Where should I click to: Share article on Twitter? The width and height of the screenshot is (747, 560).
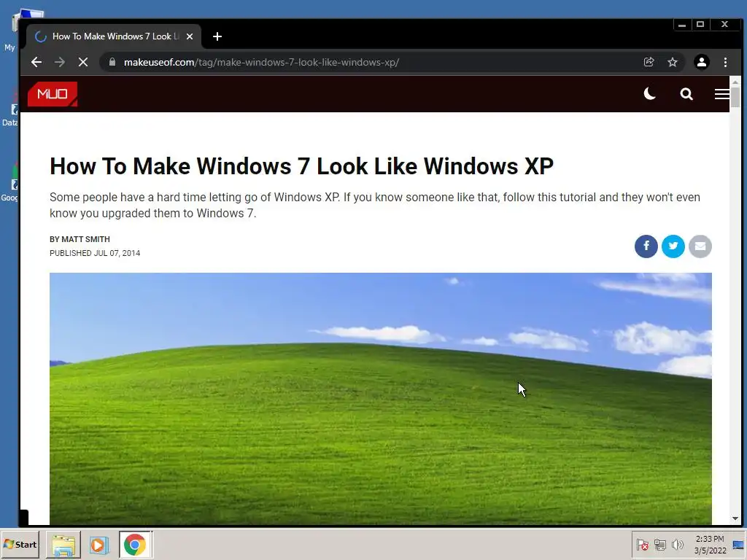coord(673,246)
